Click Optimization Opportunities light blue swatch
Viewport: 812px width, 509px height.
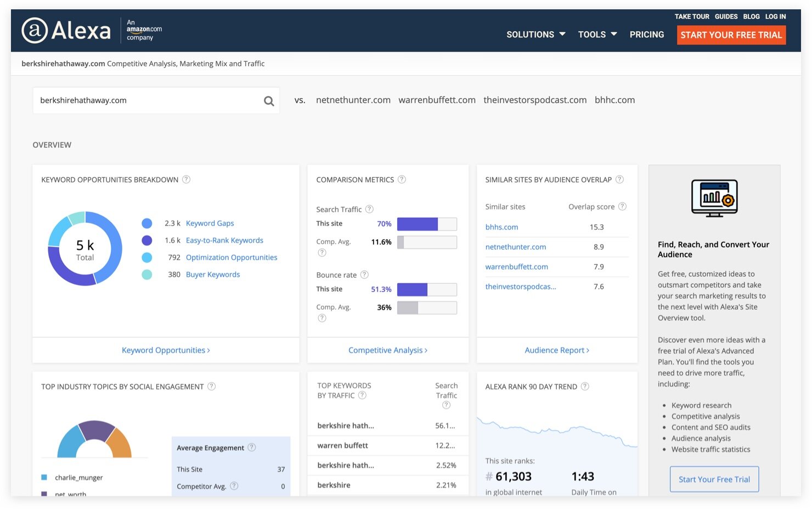(146, 258)
